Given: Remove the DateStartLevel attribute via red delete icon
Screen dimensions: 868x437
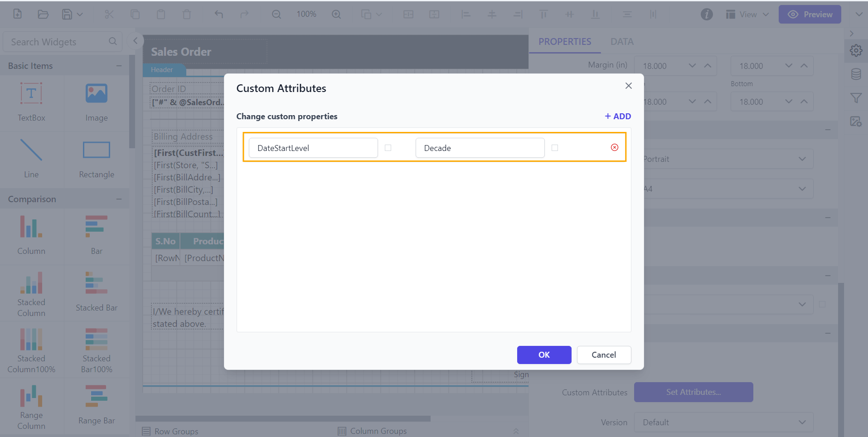Looking at the screenshot, I should pyautogui.click(x=615, y=147).
